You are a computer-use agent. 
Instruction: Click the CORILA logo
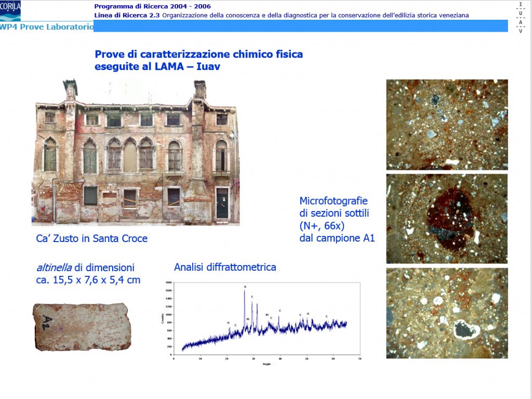(10, 10)
